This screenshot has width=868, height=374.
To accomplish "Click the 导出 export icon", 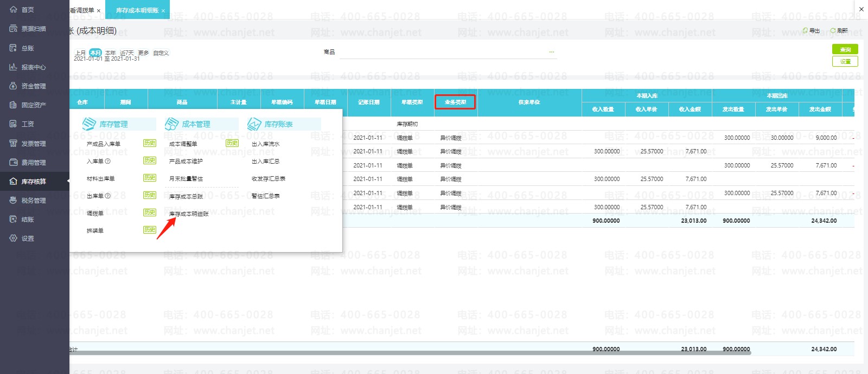I will pos(806,31).
